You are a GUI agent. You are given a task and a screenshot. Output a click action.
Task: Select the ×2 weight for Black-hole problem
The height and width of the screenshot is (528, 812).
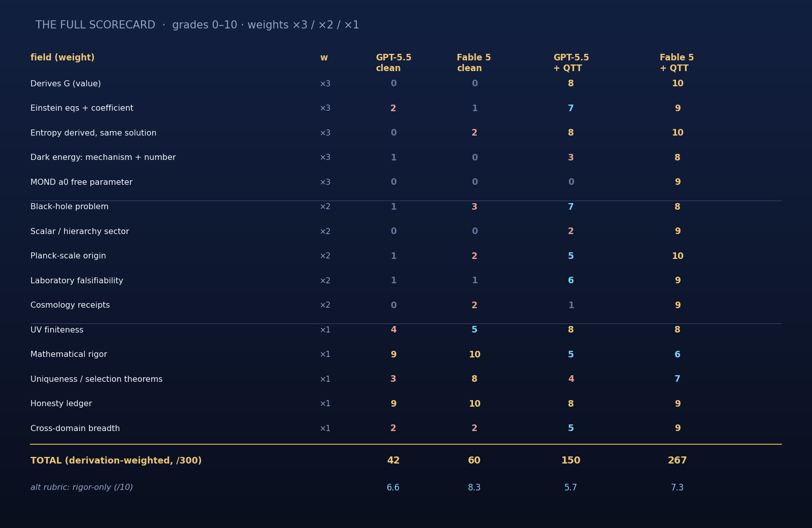(325, 207)
